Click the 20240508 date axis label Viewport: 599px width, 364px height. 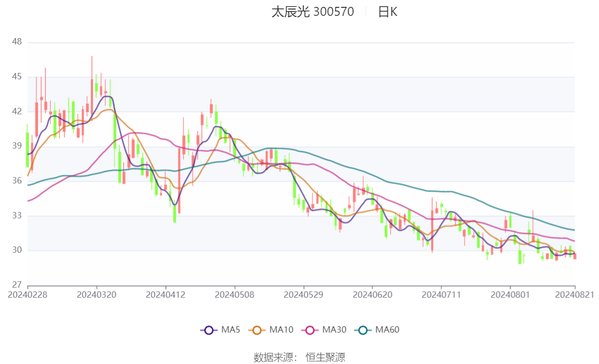click(235, 295)
